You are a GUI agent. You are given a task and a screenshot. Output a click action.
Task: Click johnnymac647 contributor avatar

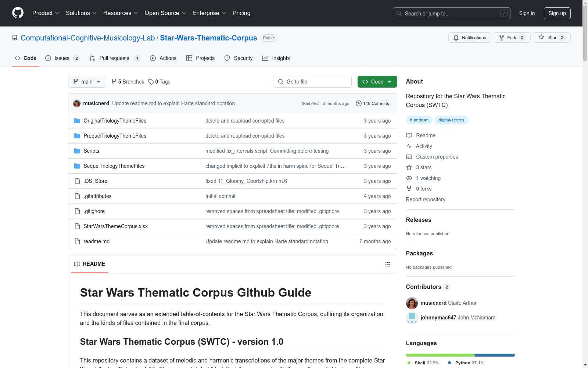point(412,318)
